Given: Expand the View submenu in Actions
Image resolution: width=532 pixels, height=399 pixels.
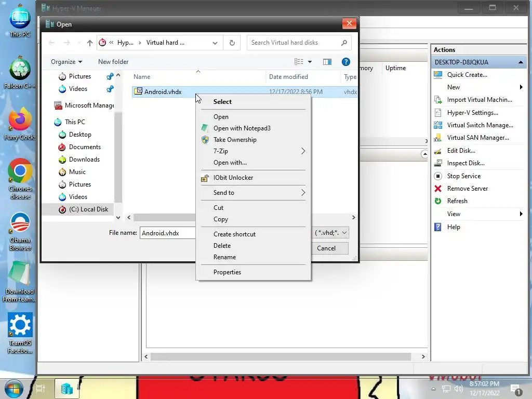Looking at the screenshot, I should (478, 214).
